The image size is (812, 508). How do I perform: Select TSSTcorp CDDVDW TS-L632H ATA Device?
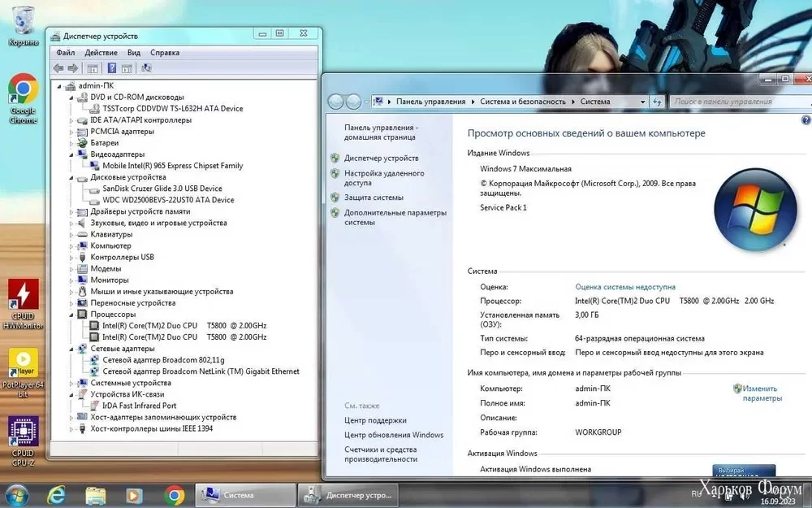(172, 108)
